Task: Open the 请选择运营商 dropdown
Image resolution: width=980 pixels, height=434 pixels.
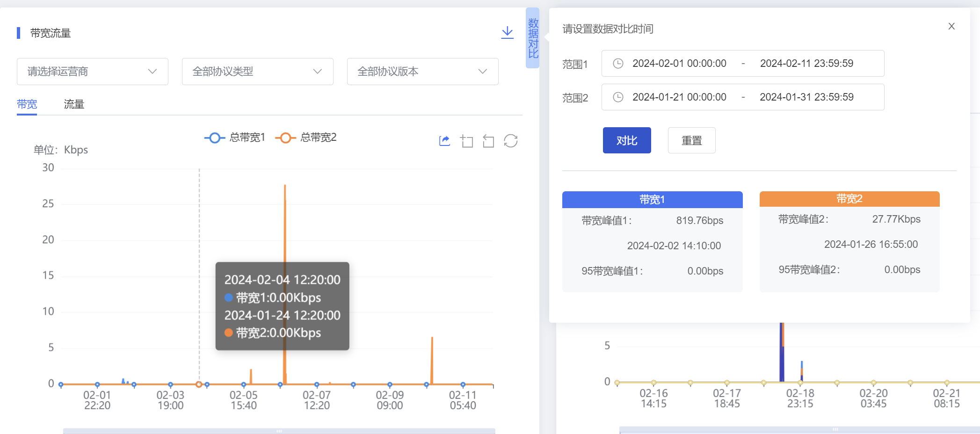Action: [93, 72]
